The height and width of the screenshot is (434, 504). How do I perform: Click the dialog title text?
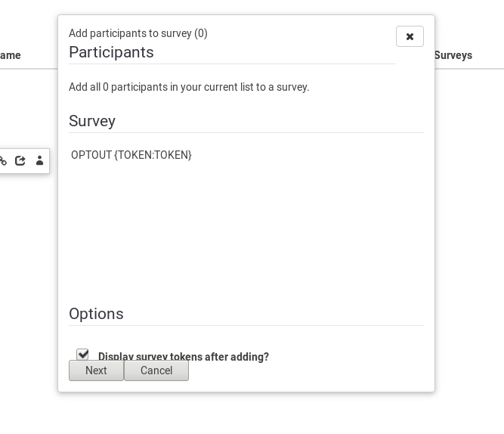click(x=138, y=33)
